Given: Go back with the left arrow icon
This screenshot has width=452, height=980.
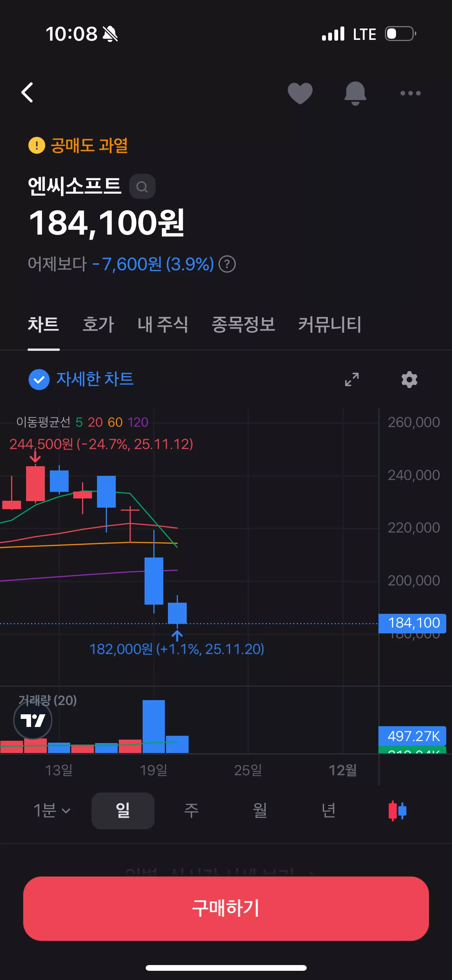Looking at the screenshot, I should click(27, 92).
